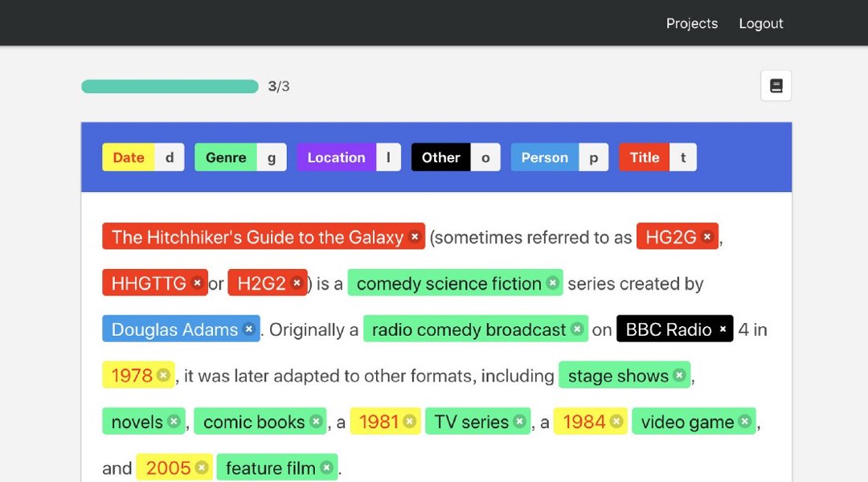Remove the comedy science fiction genre tag
Viewport: 868px width, 482px height.
pyautogui.click(x=552, y=283)
